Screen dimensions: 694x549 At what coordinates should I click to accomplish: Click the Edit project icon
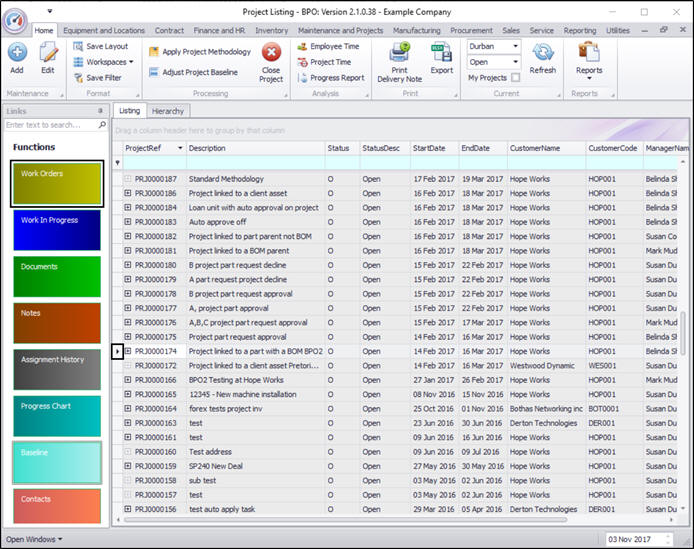pyautogui.click(x=47, y=53)
